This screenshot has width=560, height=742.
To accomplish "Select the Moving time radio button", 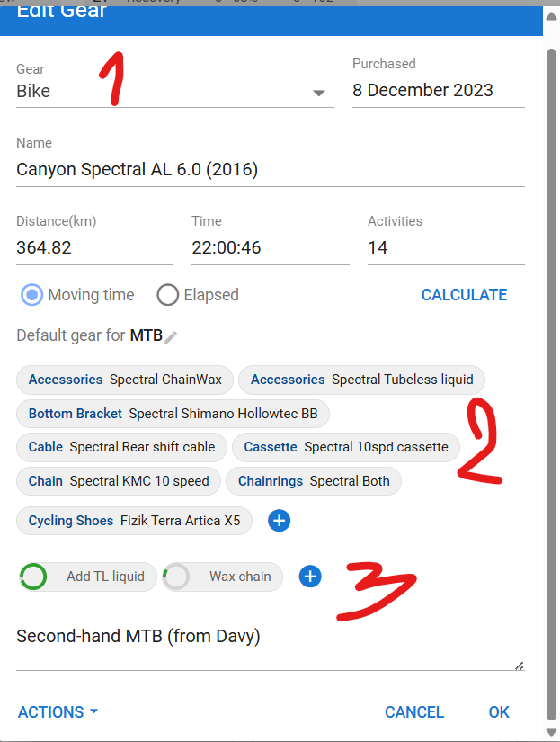I will pyautogui.click(x=32, y=295).
